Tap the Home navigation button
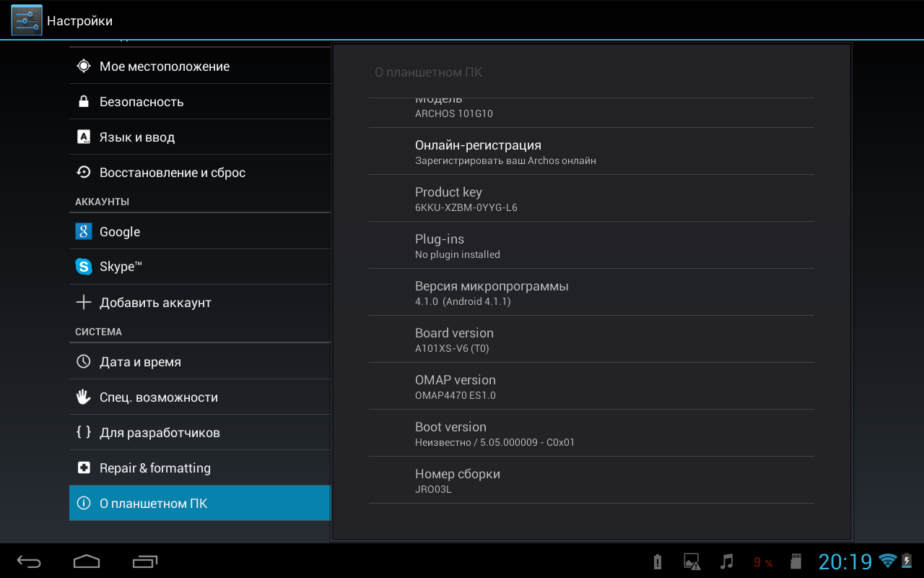Screen dimensions: 924x578 (x=87, y=561)
